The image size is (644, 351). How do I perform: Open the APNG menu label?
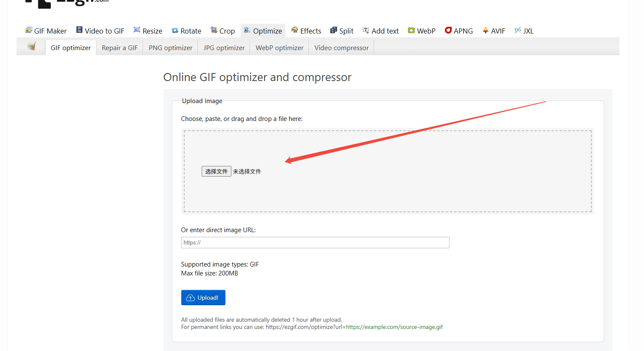point(463,31)
